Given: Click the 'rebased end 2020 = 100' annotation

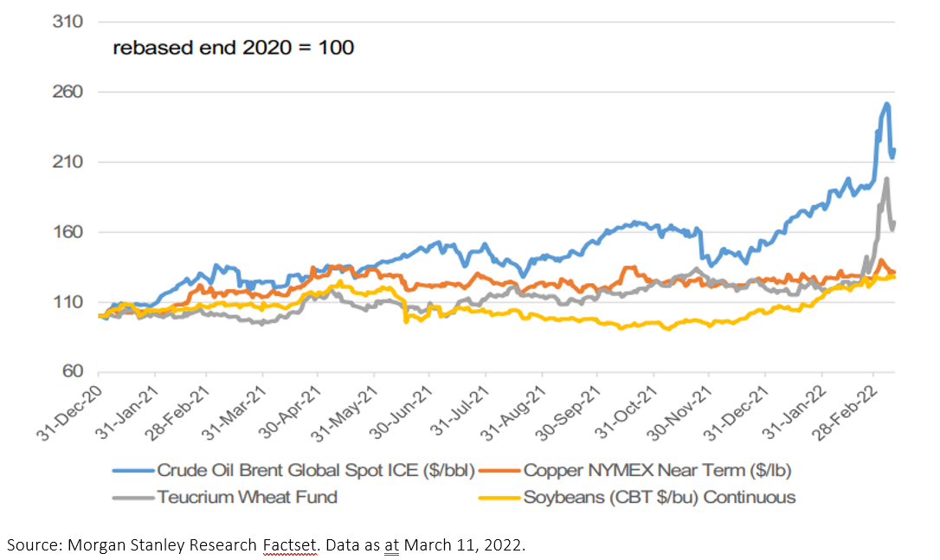Looking at the screenshot, I should 233,48.
